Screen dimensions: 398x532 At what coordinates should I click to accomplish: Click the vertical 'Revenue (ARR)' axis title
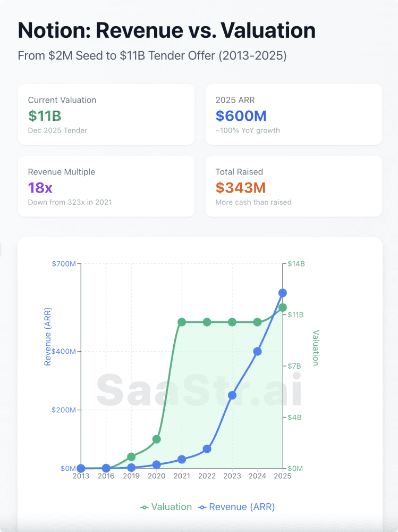[47, 337]
